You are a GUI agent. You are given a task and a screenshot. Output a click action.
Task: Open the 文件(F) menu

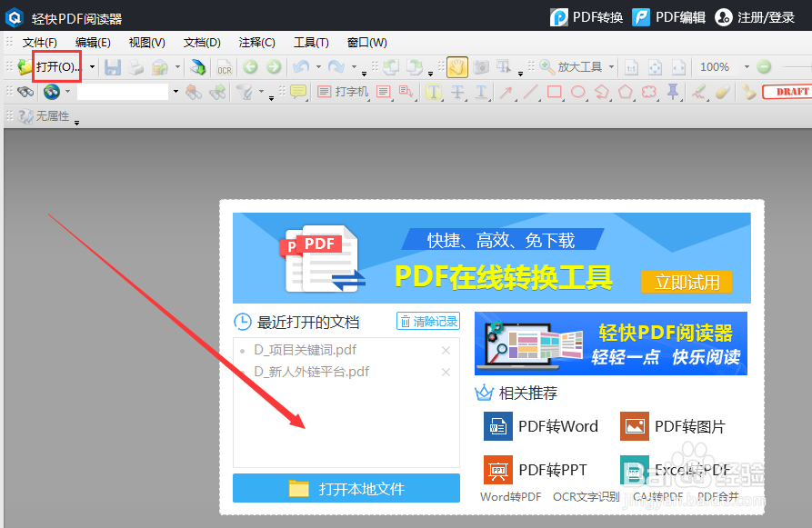pos(39,43)
